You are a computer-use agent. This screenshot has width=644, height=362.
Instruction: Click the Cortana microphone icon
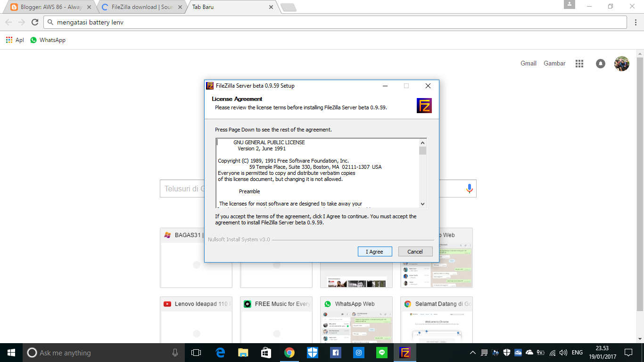point(175,353)
